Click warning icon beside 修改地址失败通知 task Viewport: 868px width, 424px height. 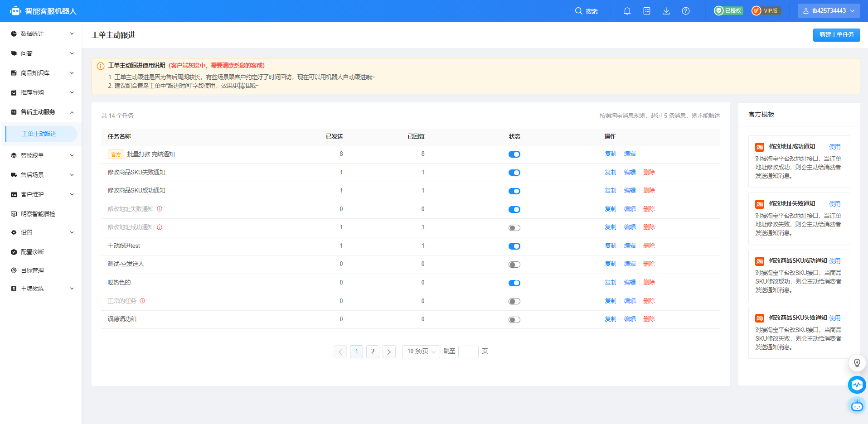[160, 209]
